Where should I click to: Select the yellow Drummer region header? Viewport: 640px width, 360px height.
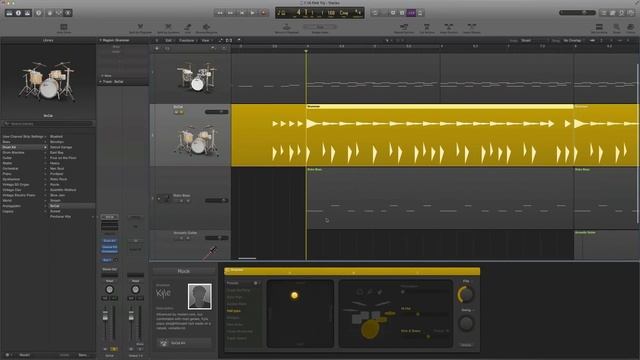coord(440,107)
